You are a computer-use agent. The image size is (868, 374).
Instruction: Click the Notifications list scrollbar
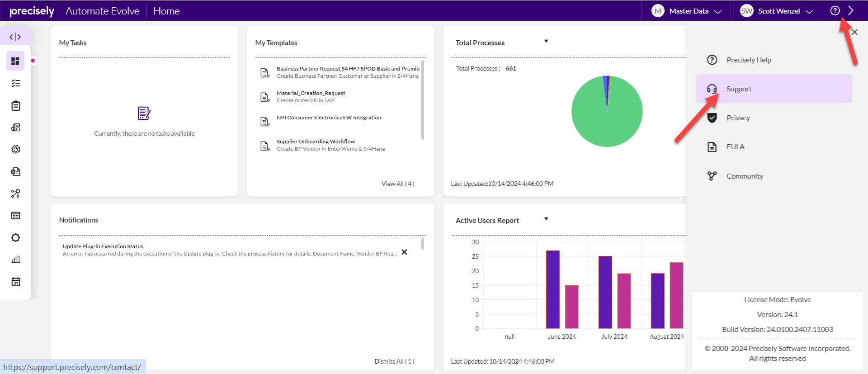point(423,244)
